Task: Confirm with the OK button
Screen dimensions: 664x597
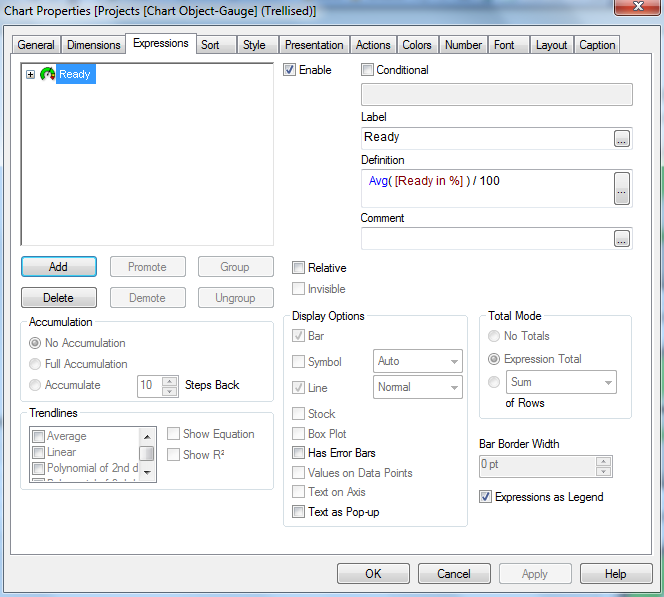Action: pyautogui.click(x=373, y=574)
